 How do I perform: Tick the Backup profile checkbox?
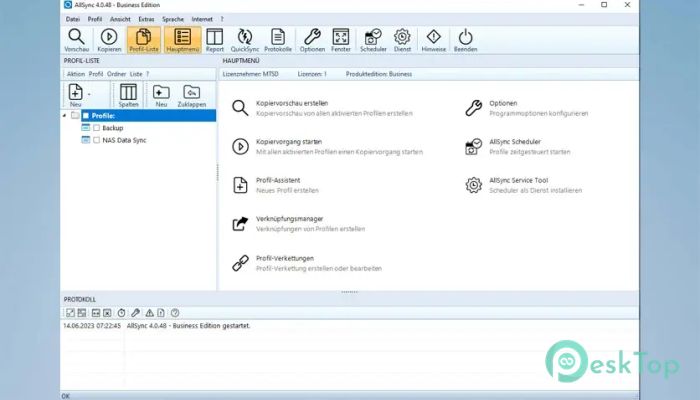[96, 128]
